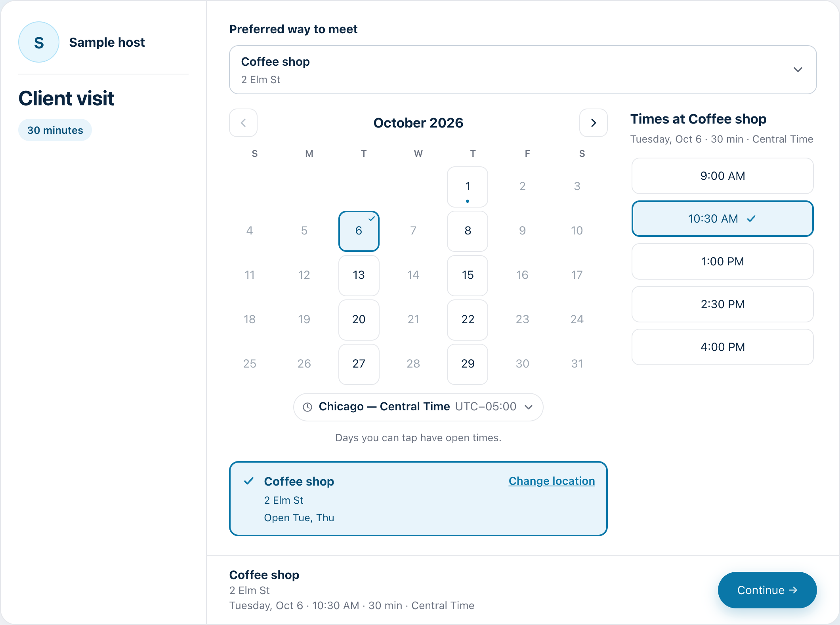The height and width of the screenshot is (625, 840).
Task: Choose the 1:00 PM time slot
Action: point(722,261)
